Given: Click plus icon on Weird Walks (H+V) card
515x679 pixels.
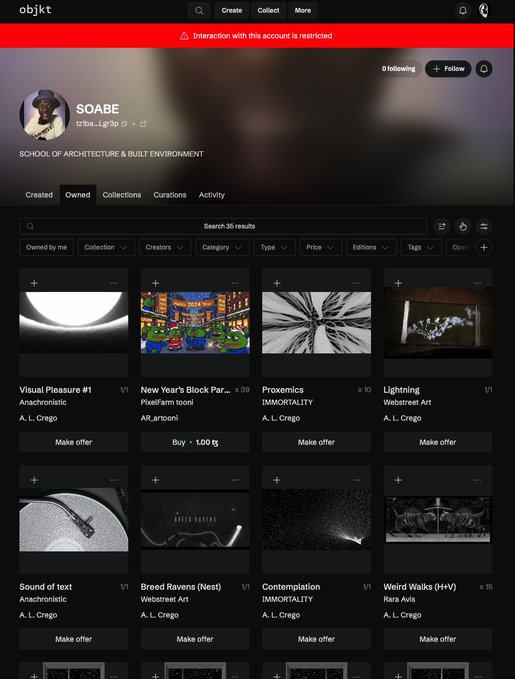Looking at the screenshot, I should (x=398, y=480).
